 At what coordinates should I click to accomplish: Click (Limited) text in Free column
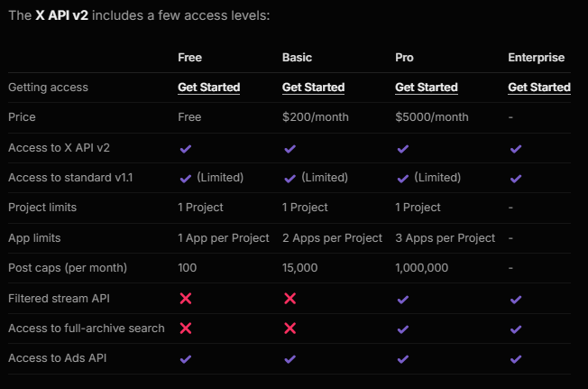220,178
